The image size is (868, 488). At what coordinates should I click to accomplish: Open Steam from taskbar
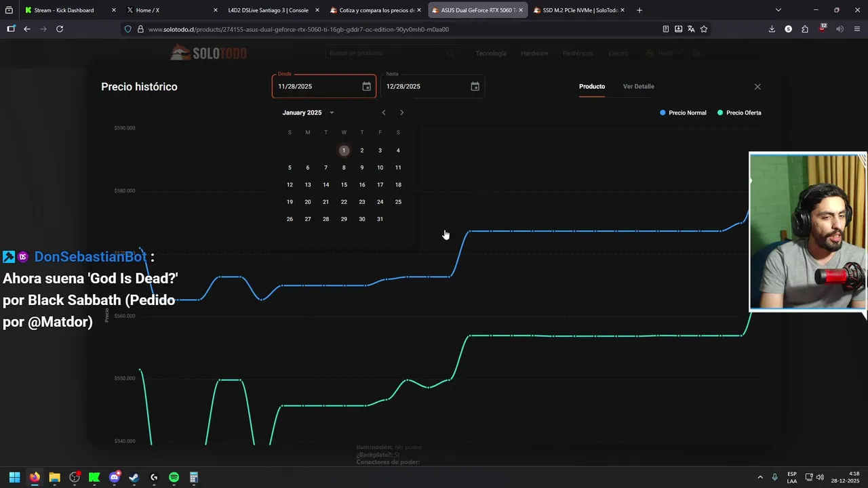[x=134, y=477]
